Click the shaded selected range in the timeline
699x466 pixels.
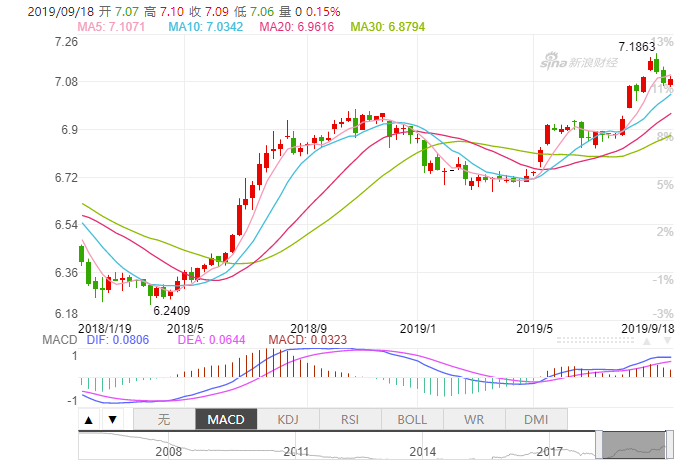coord(635,442)
